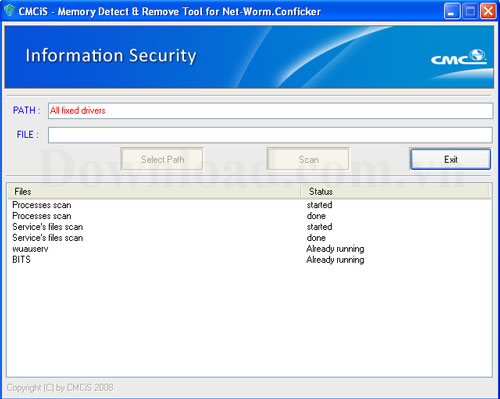500x399 pixels.
Task: Click the Information Security banner title
Action: pos(111,56)
